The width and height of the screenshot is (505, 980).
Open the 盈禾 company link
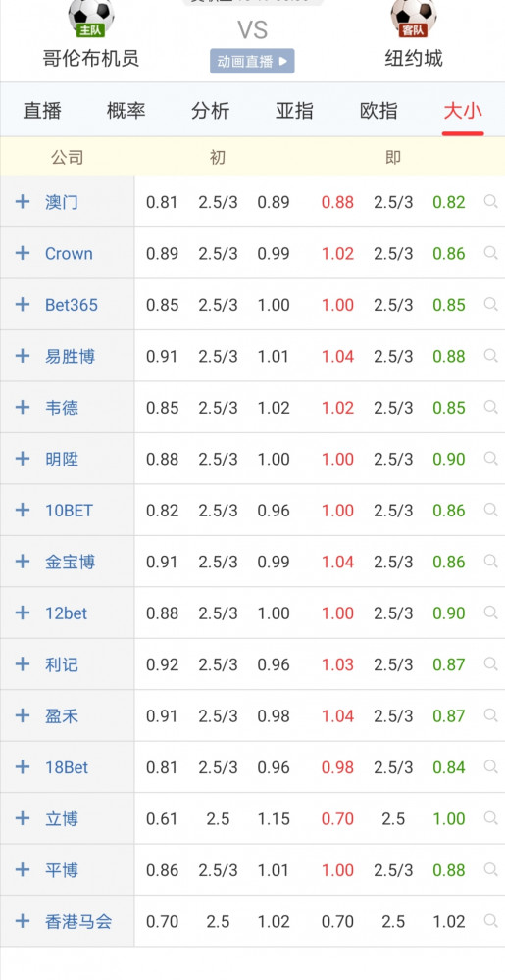pyautogui.click(x=61, y=715)
